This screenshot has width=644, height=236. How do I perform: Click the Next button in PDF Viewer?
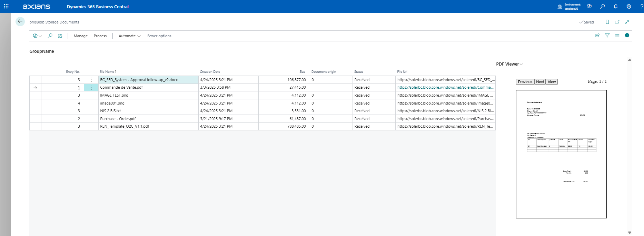[540, 82]
